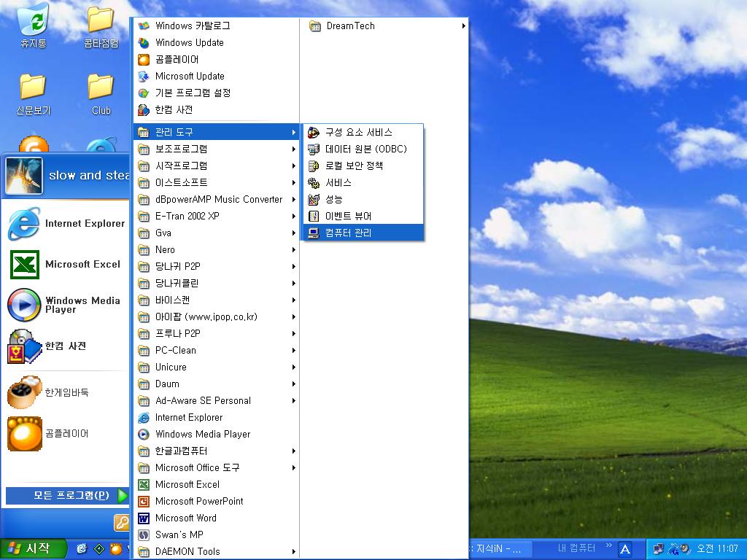Launch pinned Internet Explorer in Start menu left pane
Viewport: 747px width, 560px height.
coord(66,223)
